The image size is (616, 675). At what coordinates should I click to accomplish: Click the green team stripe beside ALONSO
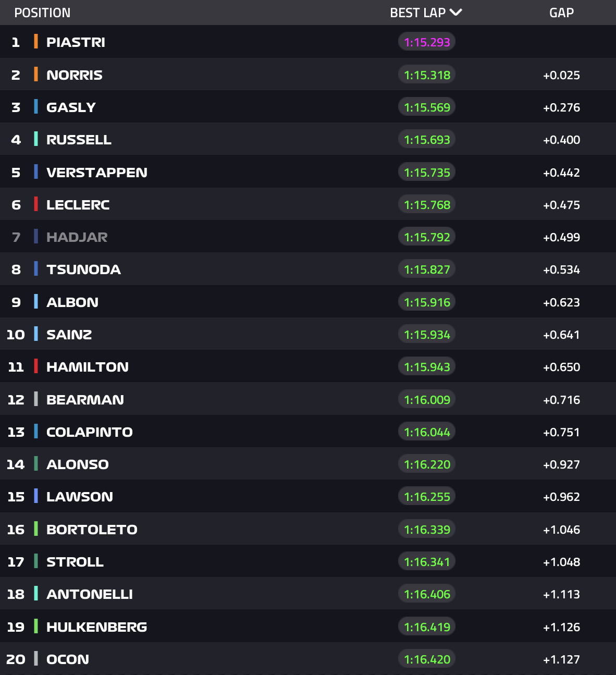[36, 464]
